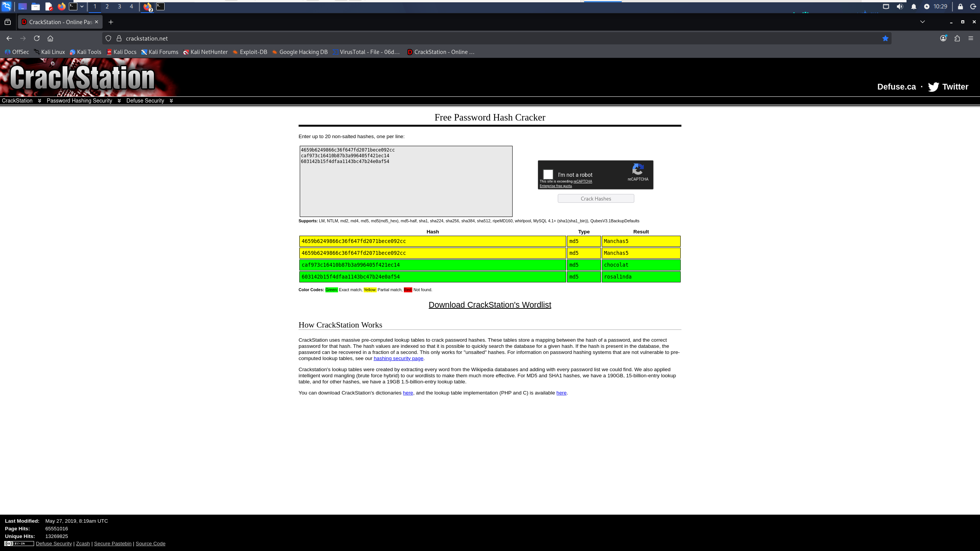Open the Firefox hamburger application menu
980x551 pixels.
[x=971, y=38]
